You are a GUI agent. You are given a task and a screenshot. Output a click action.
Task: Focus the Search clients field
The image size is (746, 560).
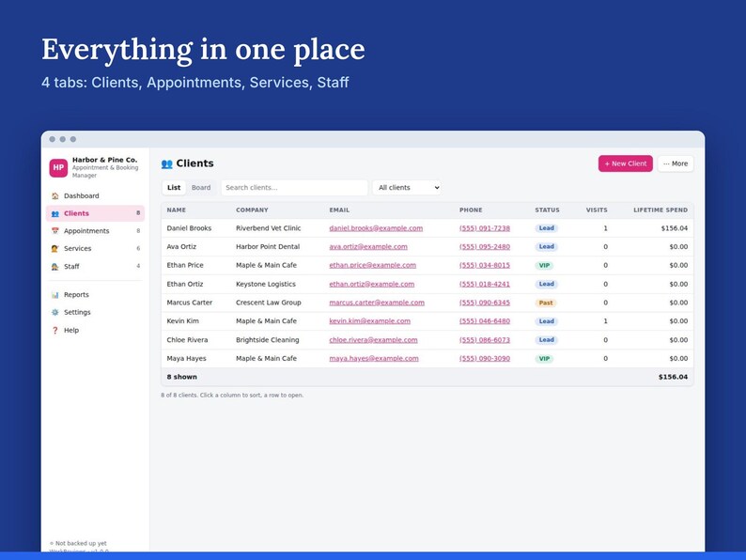pos(294,188)
